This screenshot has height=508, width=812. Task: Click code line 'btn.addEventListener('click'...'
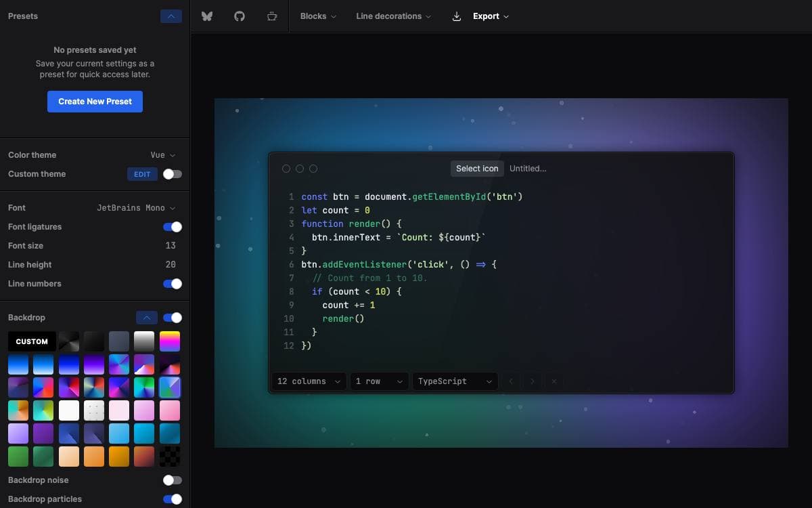coord(399,265)
